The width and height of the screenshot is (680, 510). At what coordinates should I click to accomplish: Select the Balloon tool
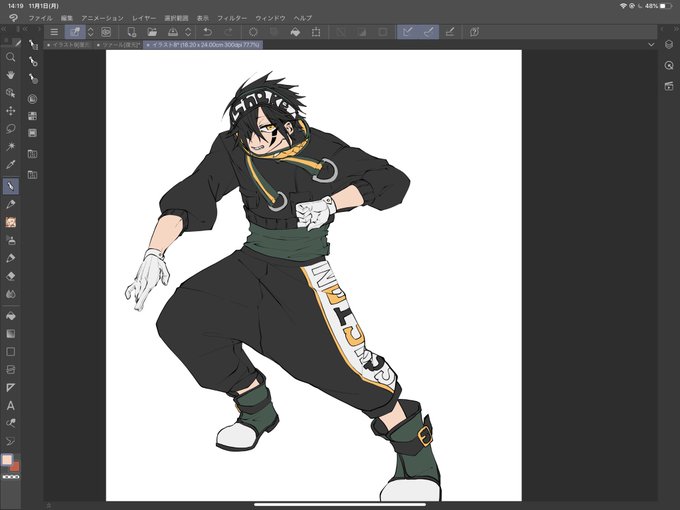click(10, 423)
